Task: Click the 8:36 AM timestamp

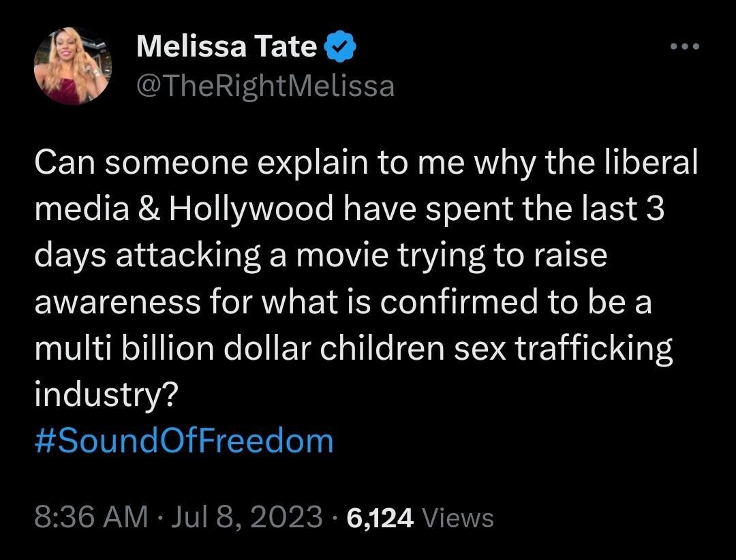Action: tap(91, 518)
